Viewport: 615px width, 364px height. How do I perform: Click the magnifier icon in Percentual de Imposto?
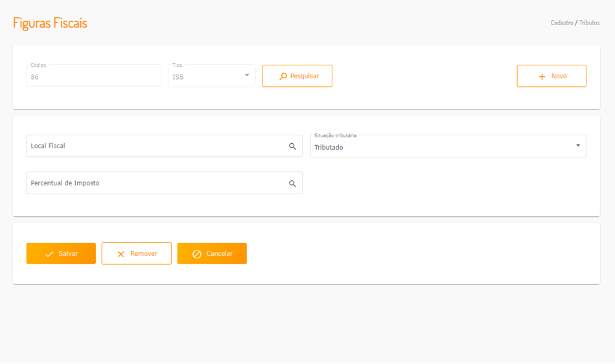point(292,184)
